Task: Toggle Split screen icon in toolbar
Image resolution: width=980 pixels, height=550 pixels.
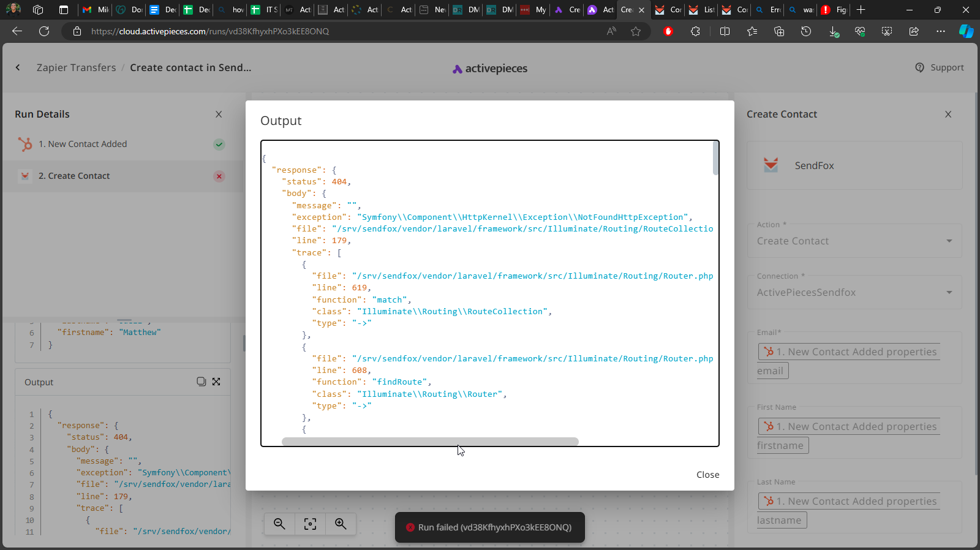Action: (x=725, y=31)
